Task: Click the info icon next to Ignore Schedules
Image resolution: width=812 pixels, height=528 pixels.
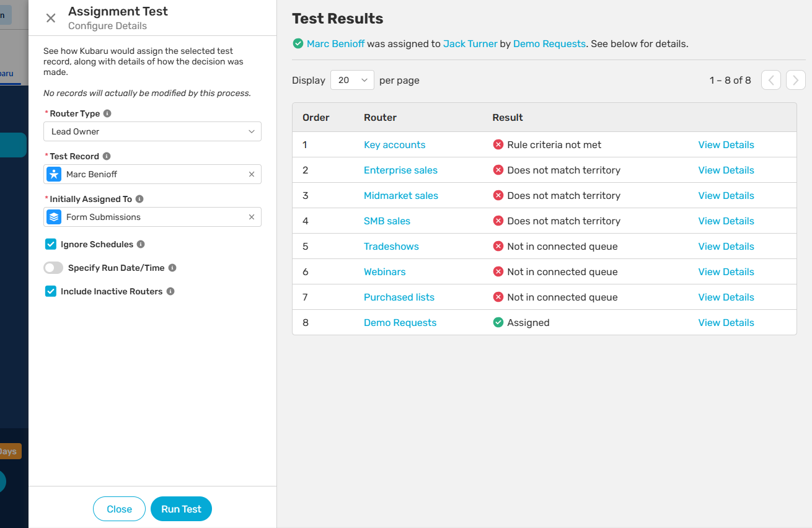Action: click(x=141, y=245)
